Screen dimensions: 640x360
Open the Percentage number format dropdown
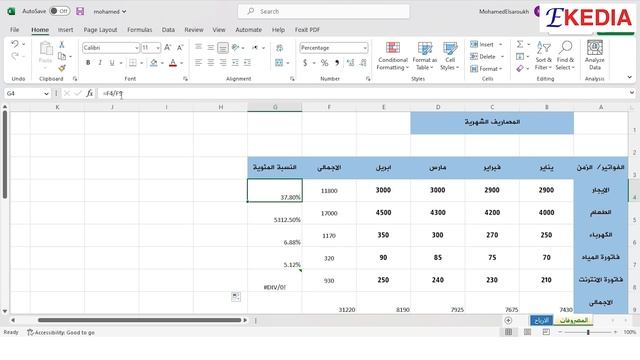point(365,48)
